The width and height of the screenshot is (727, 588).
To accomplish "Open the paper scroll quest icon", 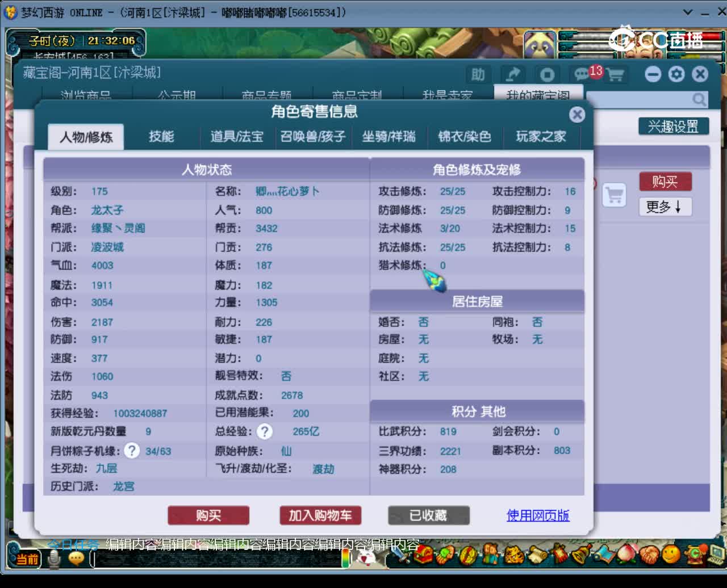I will tap(538, 555).
